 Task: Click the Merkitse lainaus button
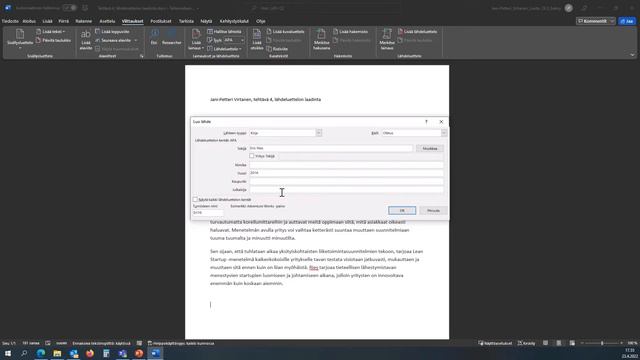(387, 40)
